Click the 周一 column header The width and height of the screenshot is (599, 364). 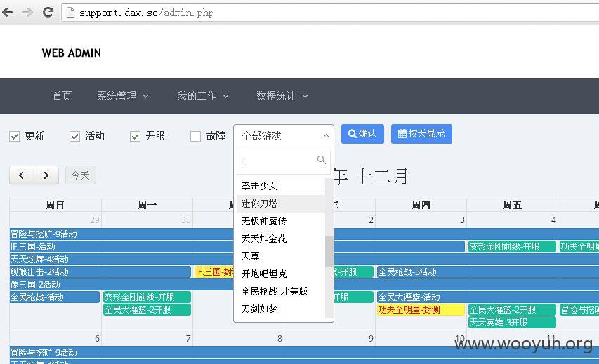coord(147,205)
